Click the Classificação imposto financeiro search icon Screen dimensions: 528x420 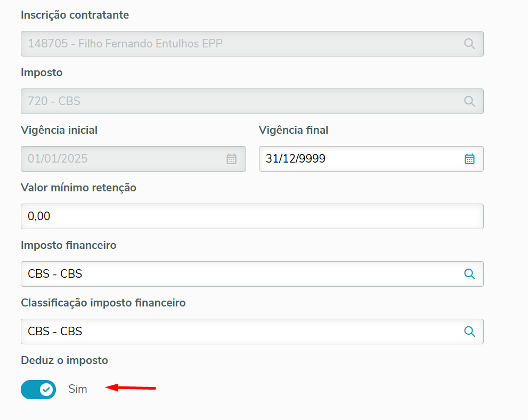pyautogui.click(x=469, y=332)
